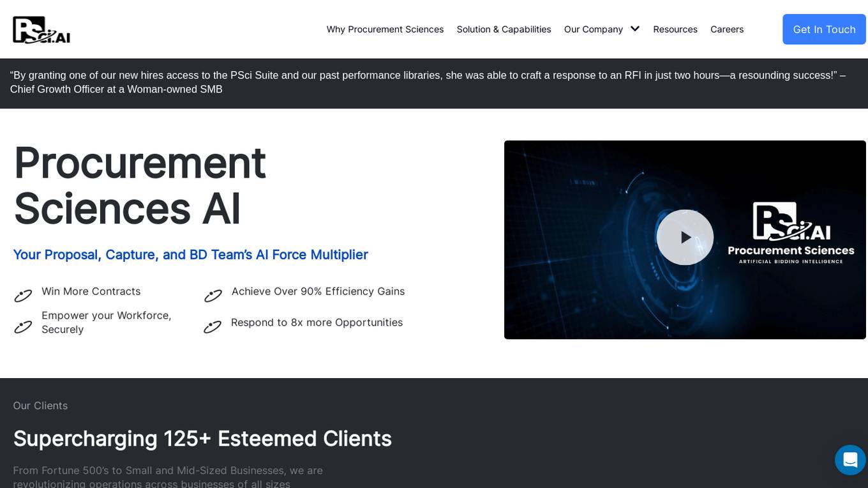Play the Procurement Sciences video
The width and height of the screenshot is (868, 488).
click(x=685, y=237)
